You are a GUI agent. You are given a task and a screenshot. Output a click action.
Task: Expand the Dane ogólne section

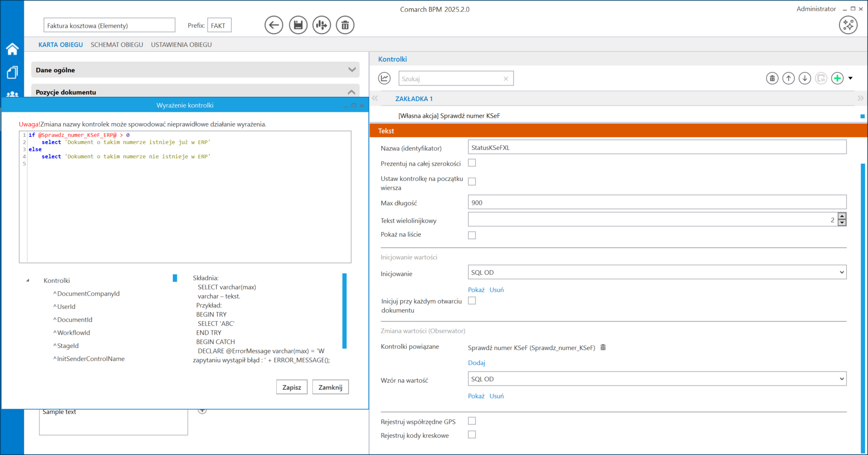click(x=352, y=70)
